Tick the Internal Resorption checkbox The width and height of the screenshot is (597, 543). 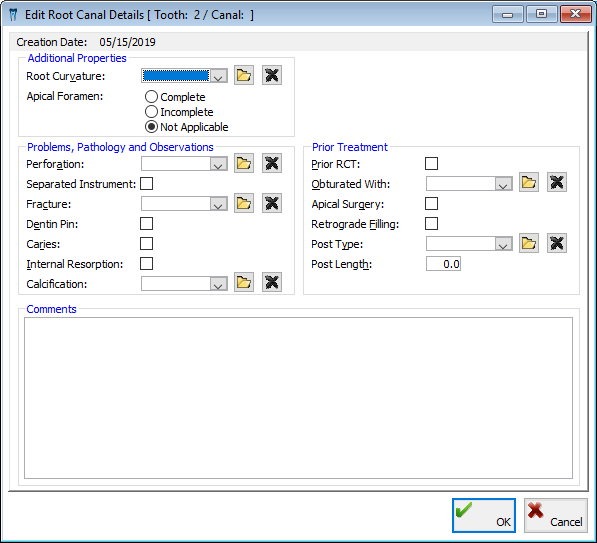tap(147, 264)
